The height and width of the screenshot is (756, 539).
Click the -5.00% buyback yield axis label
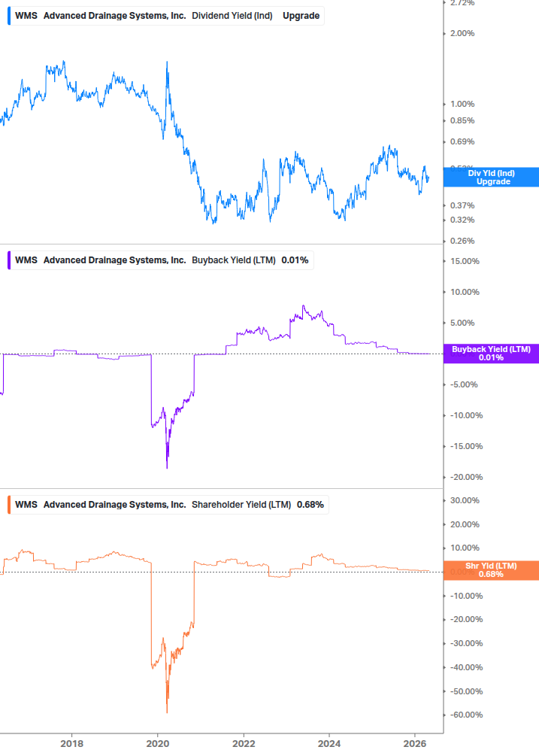click(x=464, y=384)
